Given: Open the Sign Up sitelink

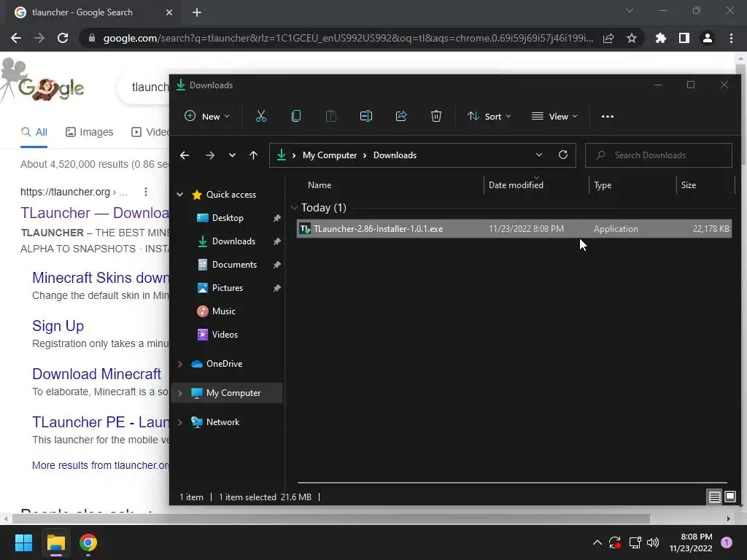Looking at the screenshot, I should coord(58,326).
